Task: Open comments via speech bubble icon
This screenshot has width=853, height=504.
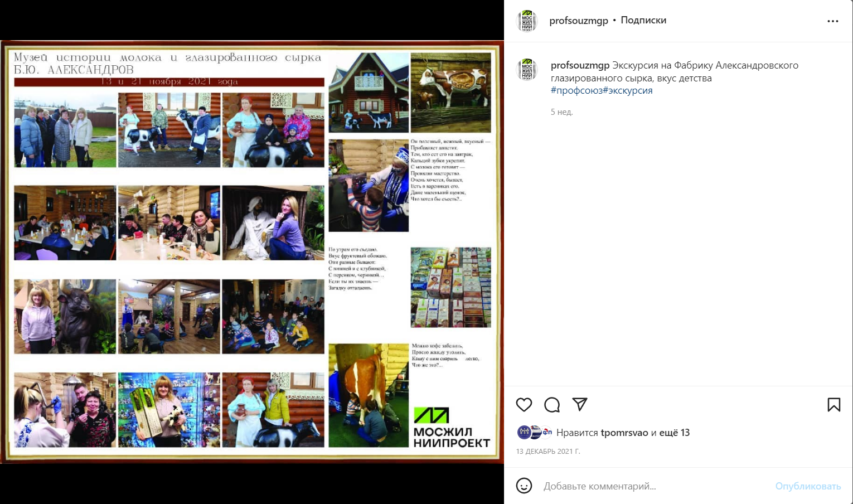Action: click(552, 405)
